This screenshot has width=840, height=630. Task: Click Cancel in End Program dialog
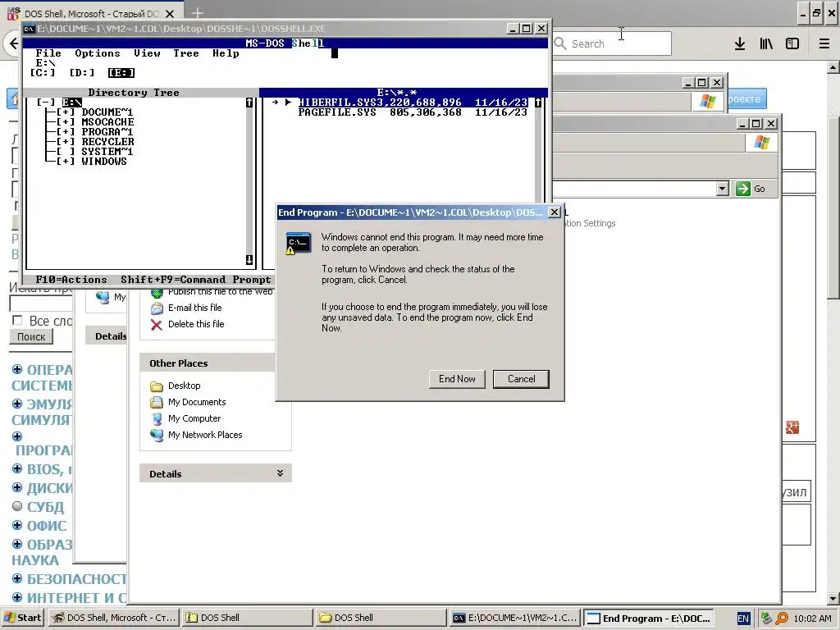click(521, 379)
